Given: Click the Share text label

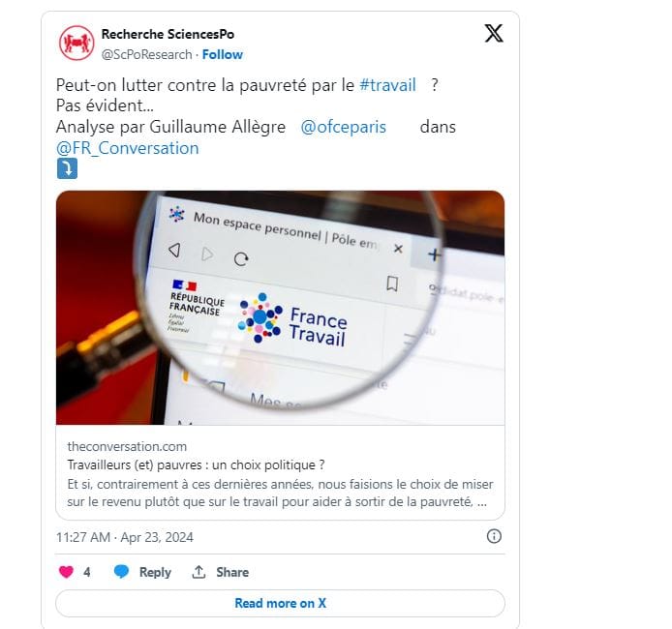Looking at the screenshot, I should tap(232, 572).
